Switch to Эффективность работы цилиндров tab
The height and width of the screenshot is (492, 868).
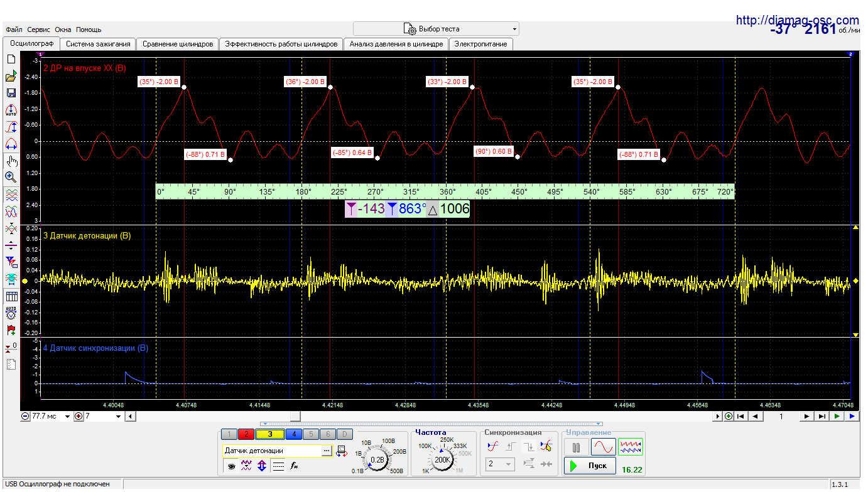pos(282,44)
